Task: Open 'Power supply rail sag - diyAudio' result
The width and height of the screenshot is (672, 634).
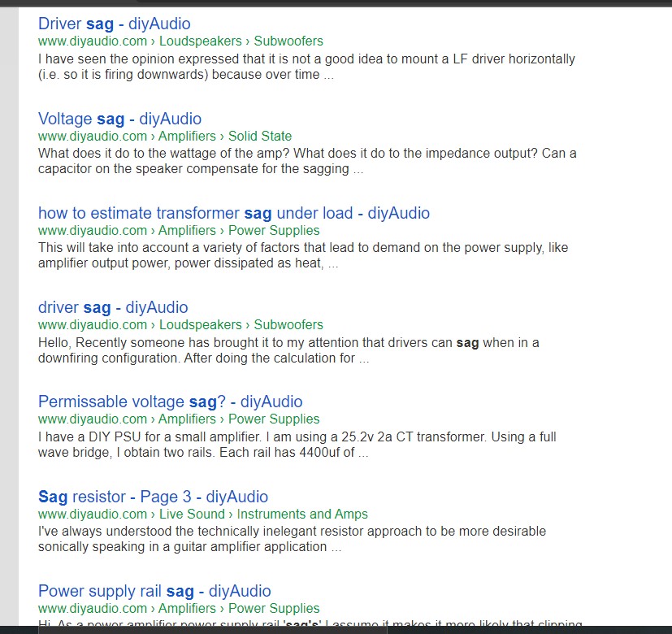Action: click(x=154, y=591)
